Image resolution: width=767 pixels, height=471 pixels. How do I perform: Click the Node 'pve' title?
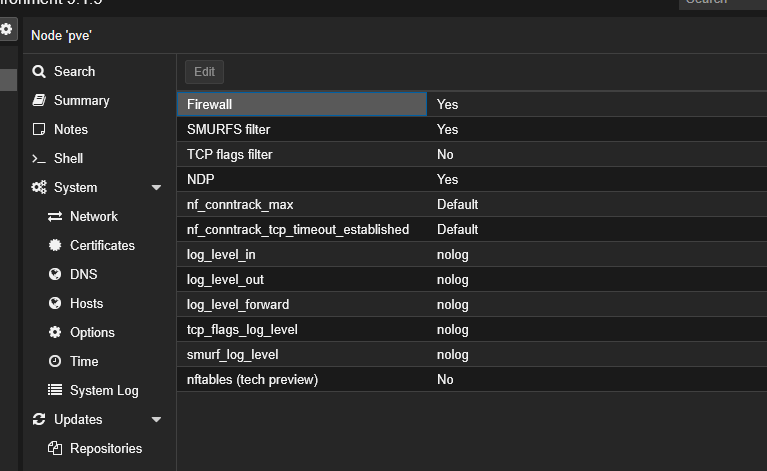pyautogui.click(x=61, y=35)
